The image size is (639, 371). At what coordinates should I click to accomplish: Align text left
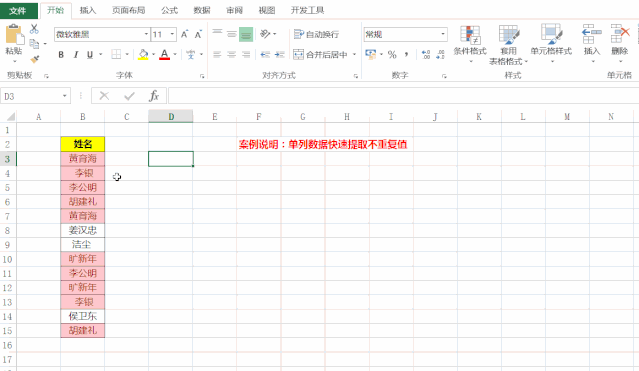(217, 54)
